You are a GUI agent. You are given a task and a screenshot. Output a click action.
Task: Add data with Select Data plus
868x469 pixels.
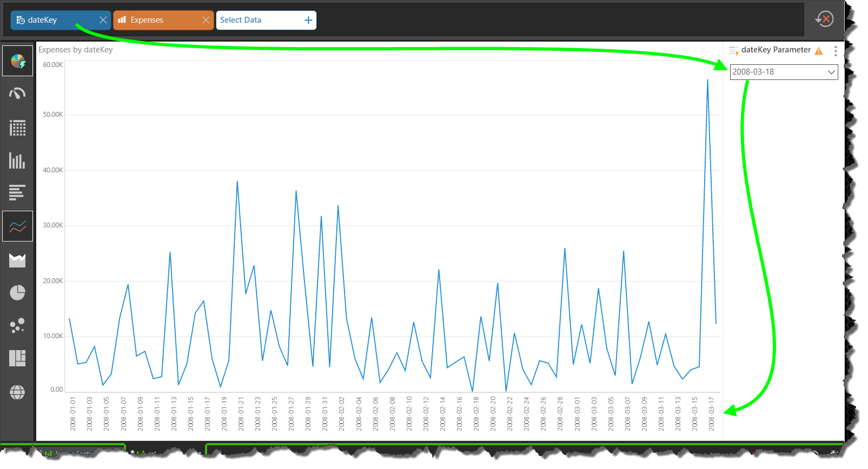308,20
